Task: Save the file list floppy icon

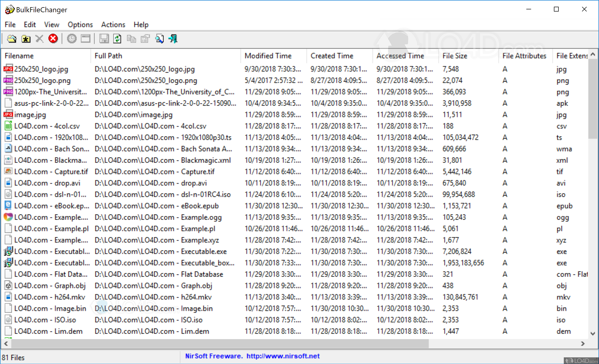Action: tap(104, 39)
